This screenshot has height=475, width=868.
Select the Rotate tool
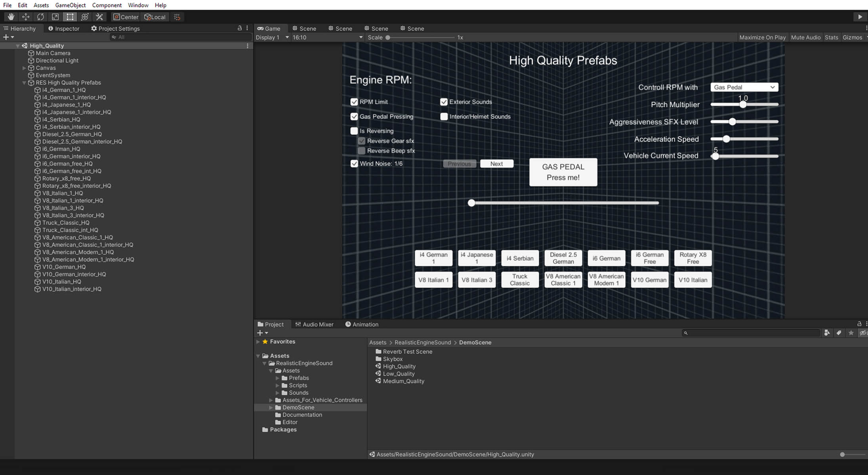[x=40, y=17]
